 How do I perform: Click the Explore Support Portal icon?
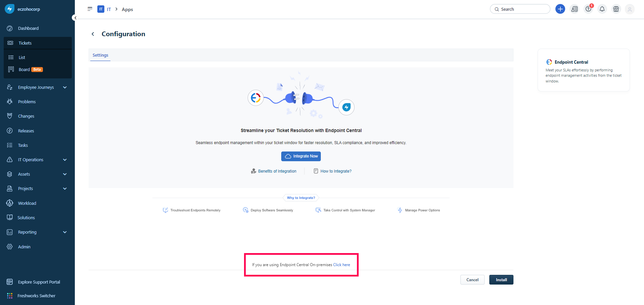pos(10,282)
